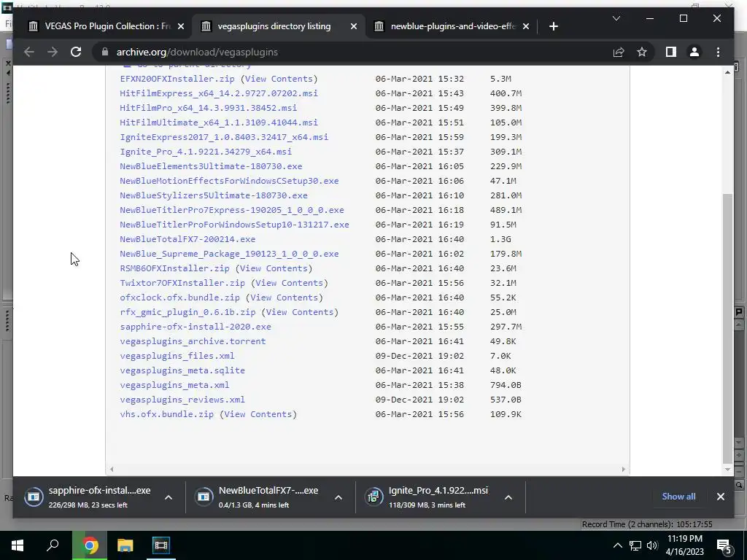View Contents of RSMB6OFXInstaller.zip
Viewport: 747px width, 560px height.
(x=274, y=268)
